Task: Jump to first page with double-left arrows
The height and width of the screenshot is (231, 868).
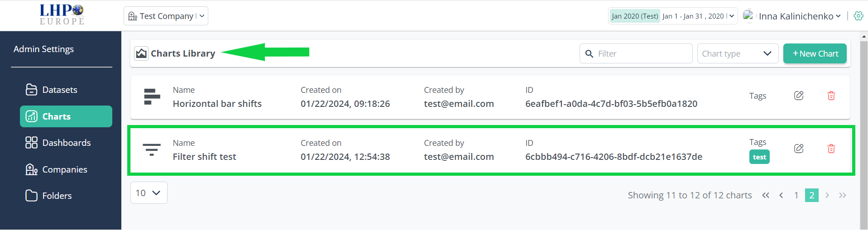Action: [x=766, y=195]
